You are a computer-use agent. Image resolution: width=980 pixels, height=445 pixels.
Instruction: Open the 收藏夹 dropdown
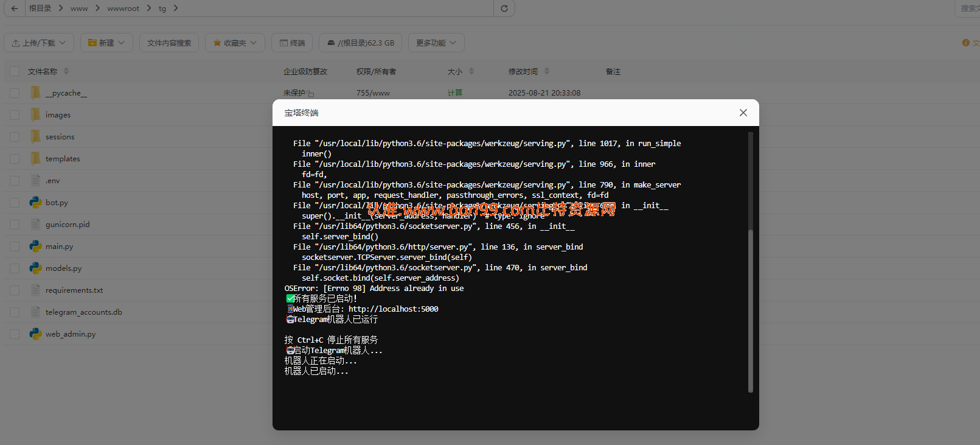pyautogui.click(x=235, y=43)
